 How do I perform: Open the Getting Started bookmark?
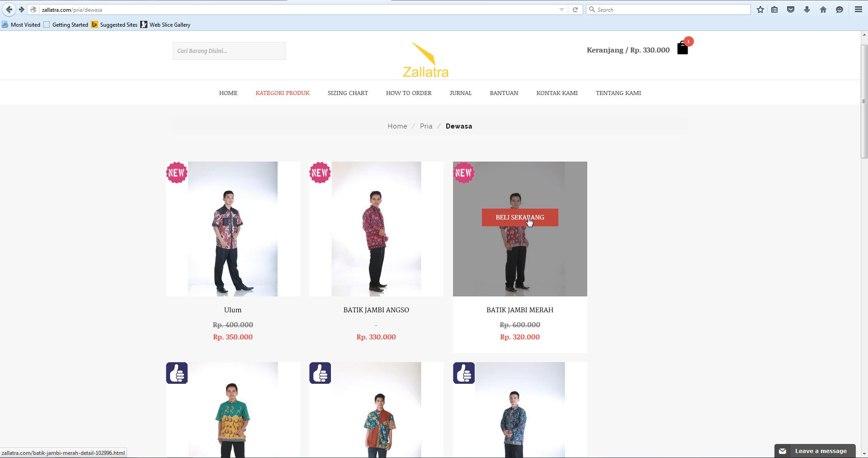point(66,24)
